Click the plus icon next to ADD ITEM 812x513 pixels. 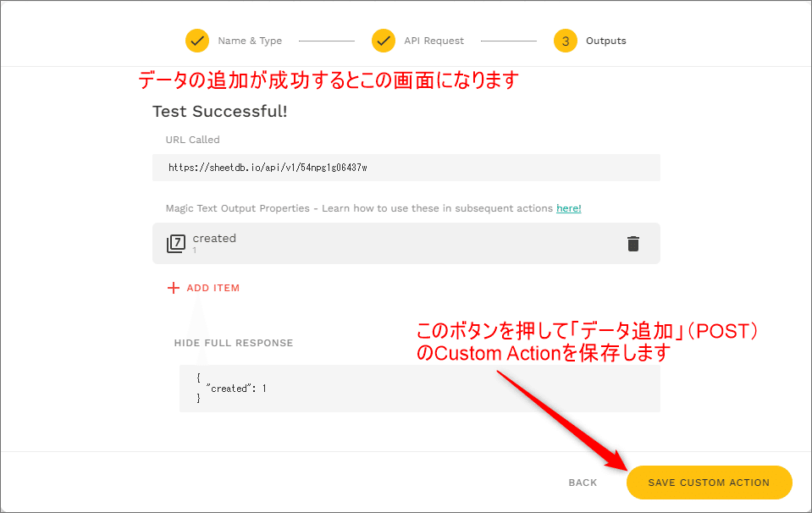click(174, 288)
